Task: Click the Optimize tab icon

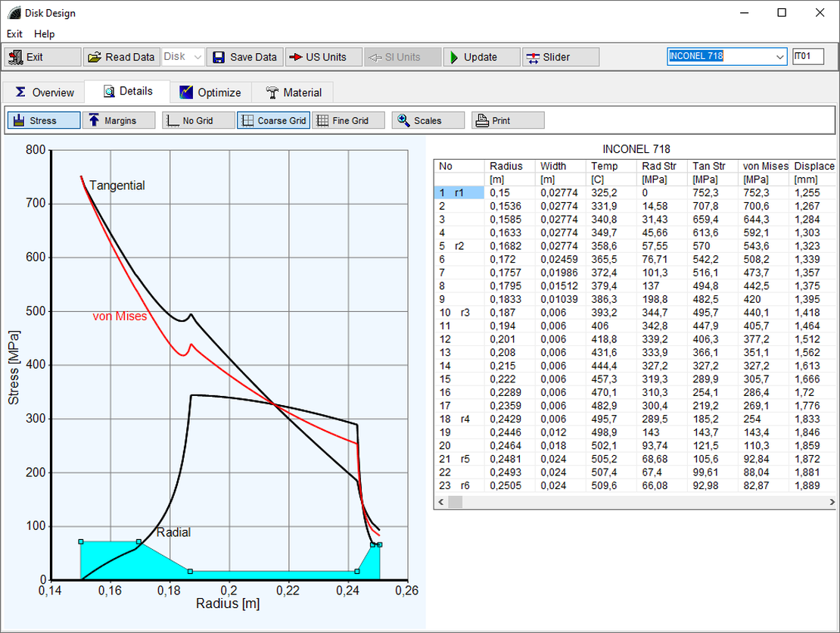Action: tap(186, 92)
